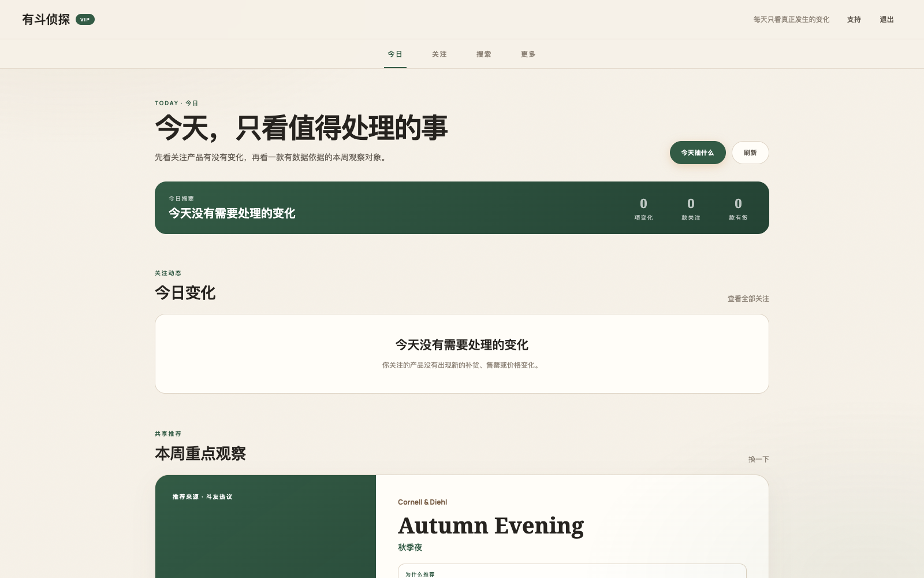Click the Cornell & Diehl brand name
This screenshot has width=924, height=578.
click(x=422, y=502)
